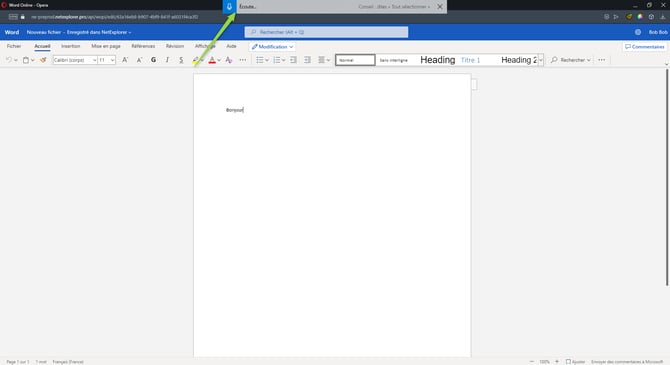
Task: Click the search box in header
Action: 326,32
